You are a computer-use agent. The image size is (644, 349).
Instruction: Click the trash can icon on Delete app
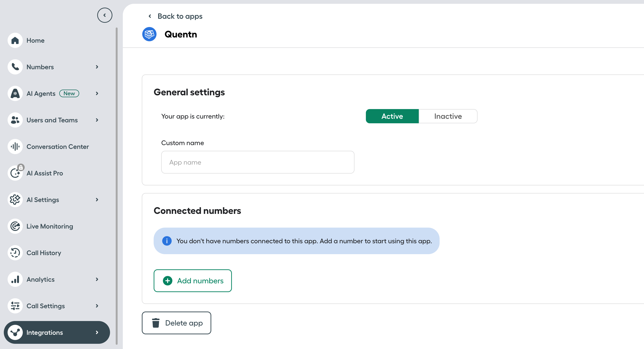(156, 323)
